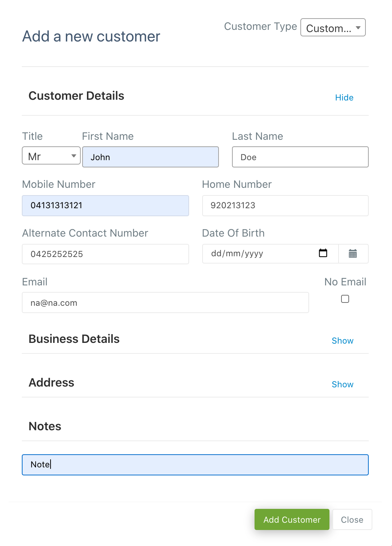This screenshot has width=392, height=546.
Task: Open the Customer Type dropdown
Action: (333, 28)
